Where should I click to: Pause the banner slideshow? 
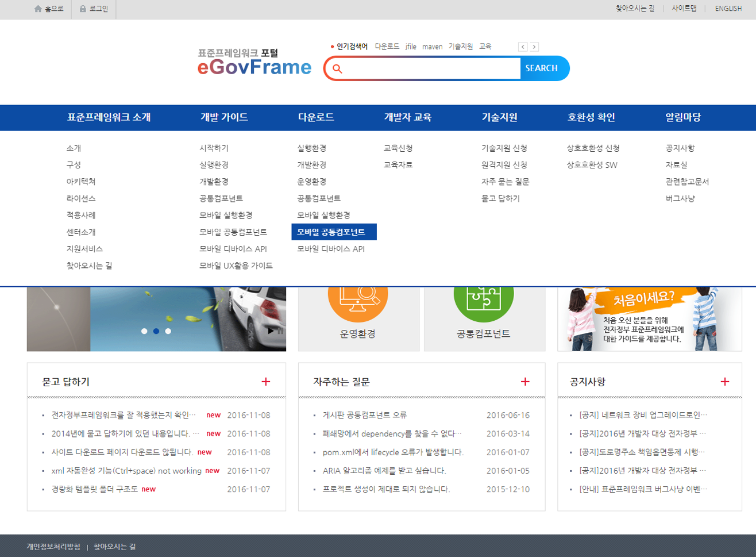(280, 331)
